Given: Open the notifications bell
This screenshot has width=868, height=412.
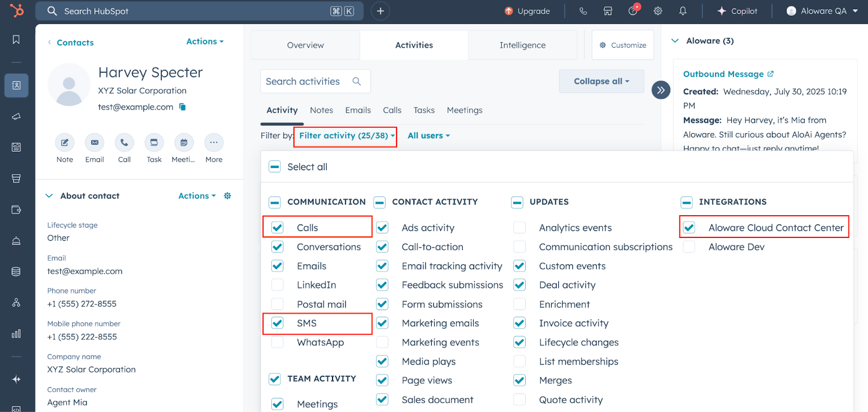Looking at the screenshot, I should click(683, 11).
